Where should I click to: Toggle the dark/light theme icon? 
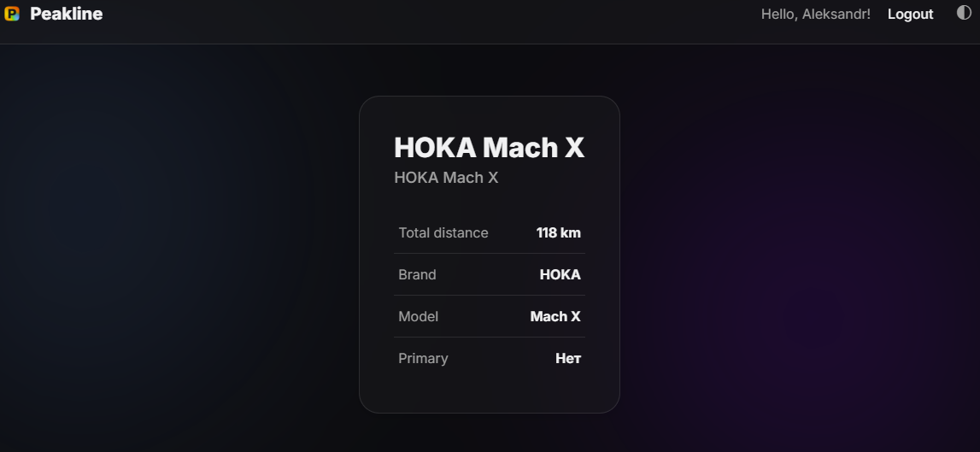(x=964, y=13)
